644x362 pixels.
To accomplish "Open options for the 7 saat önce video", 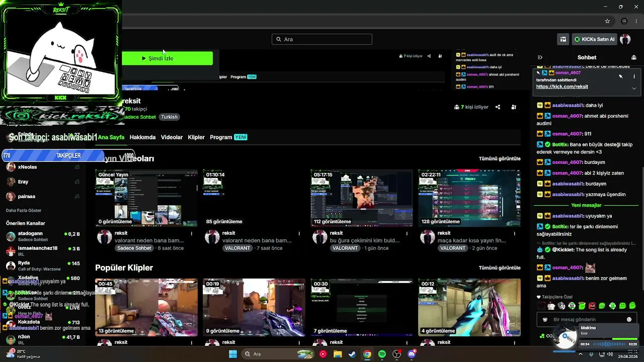I will (x=299, y=233).
